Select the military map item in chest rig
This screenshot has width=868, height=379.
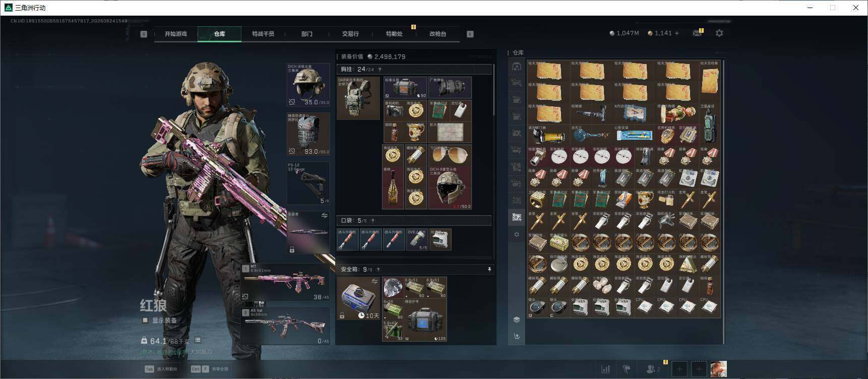coord(450,133)
